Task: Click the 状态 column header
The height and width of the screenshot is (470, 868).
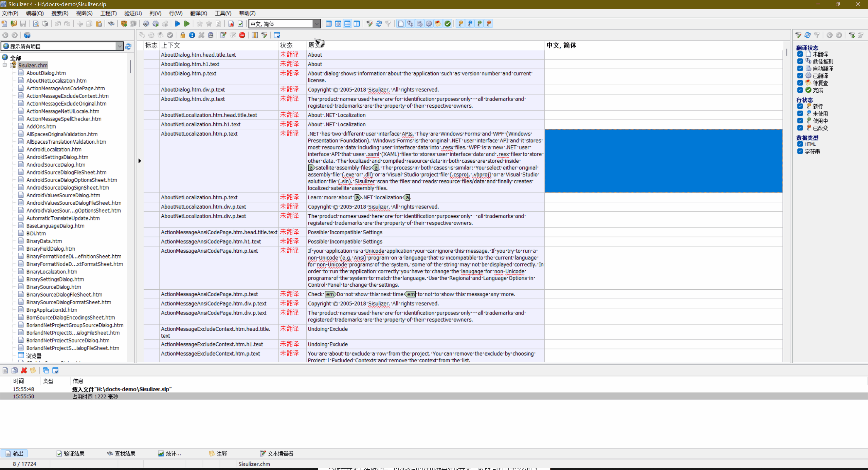Action: coord(292,45)
